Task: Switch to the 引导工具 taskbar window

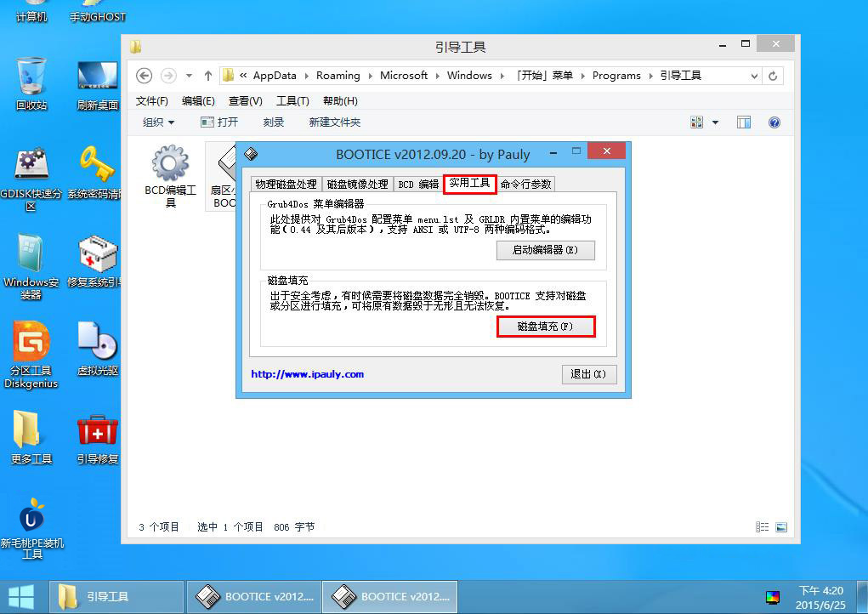Action: coord(116,597)
